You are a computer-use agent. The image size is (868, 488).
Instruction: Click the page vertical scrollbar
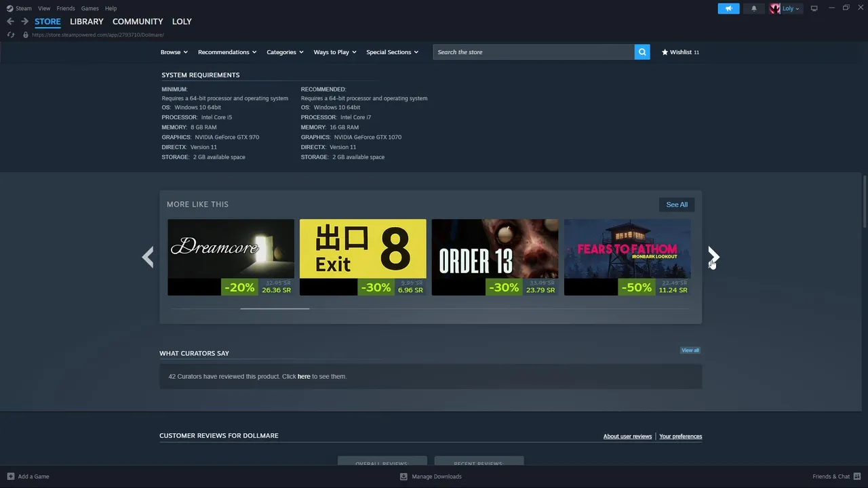click(865, 201)
